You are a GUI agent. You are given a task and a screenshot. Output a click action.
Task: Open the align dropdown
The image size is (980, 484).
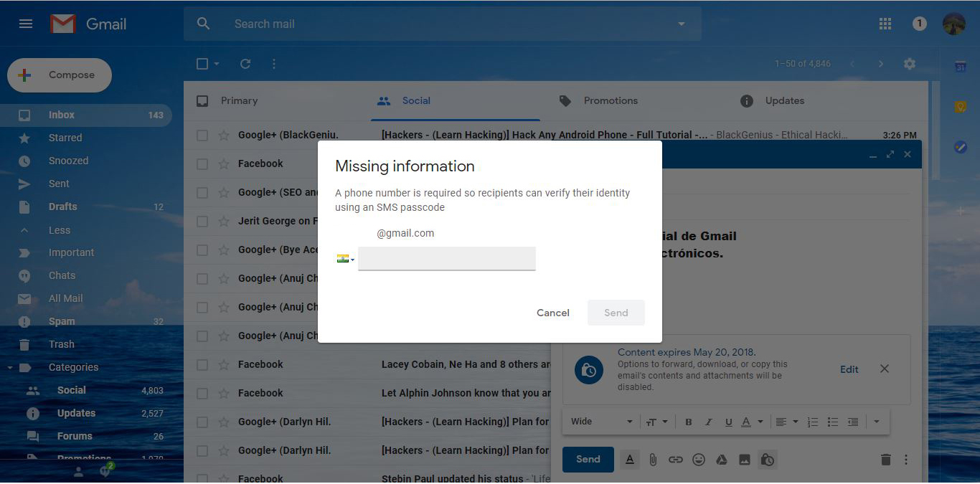coord(787,422)
